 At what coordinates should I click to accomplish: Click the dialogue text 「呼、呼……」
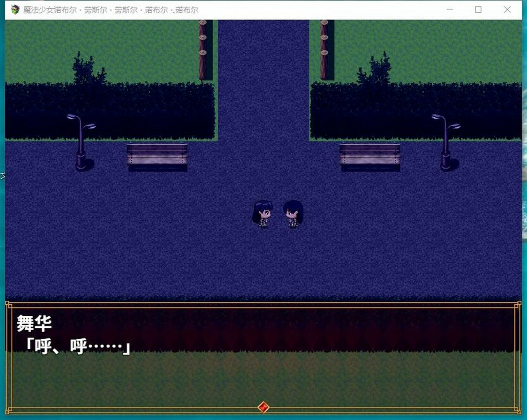coord(77,346)
